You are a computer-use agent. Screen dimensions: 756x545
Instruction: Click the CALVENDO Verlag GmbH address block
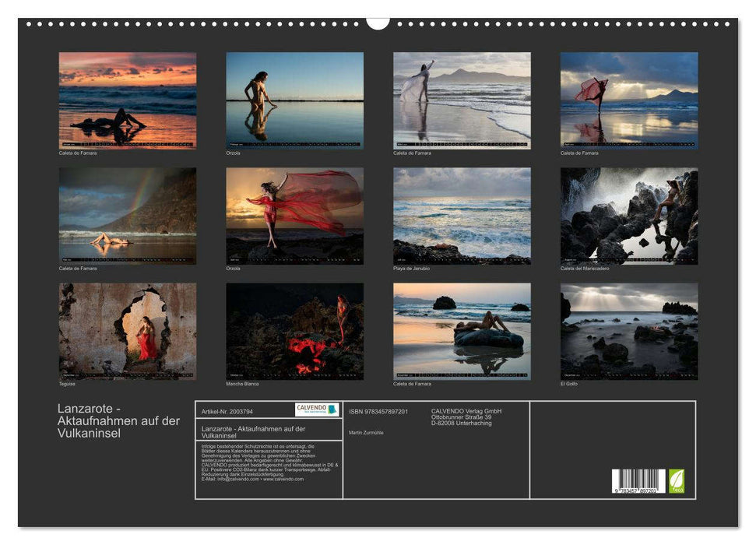point(466,417)
